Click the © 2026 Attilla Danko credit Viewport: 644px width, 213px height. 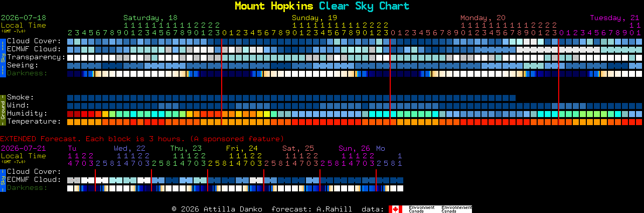pos(217,209)
